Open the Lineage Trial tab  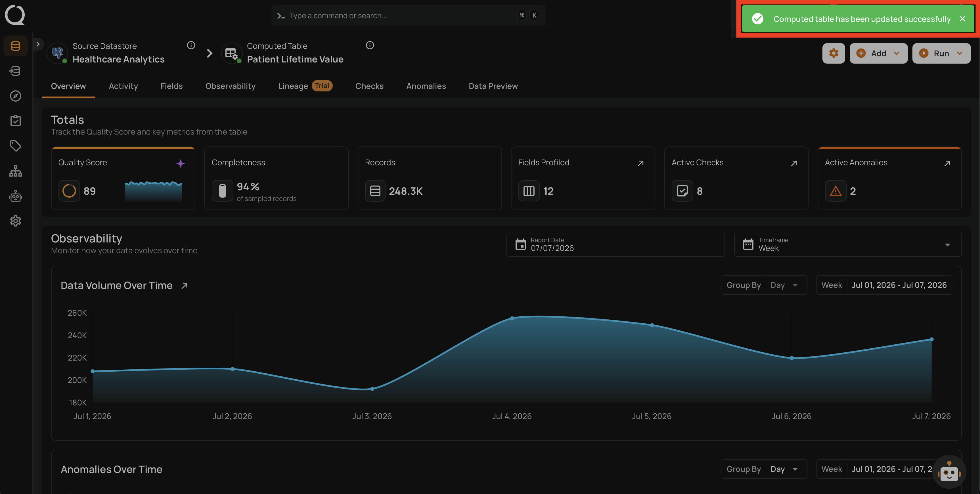coord(305,86)
